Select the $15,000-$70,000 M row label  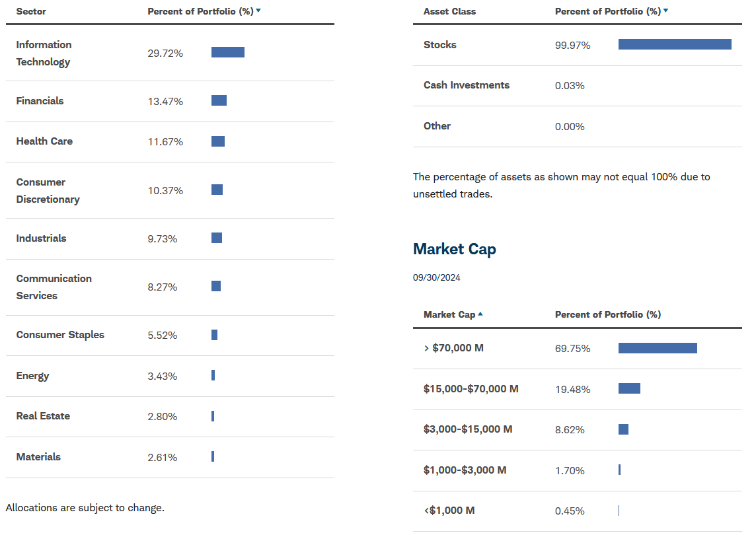point(471,389)
